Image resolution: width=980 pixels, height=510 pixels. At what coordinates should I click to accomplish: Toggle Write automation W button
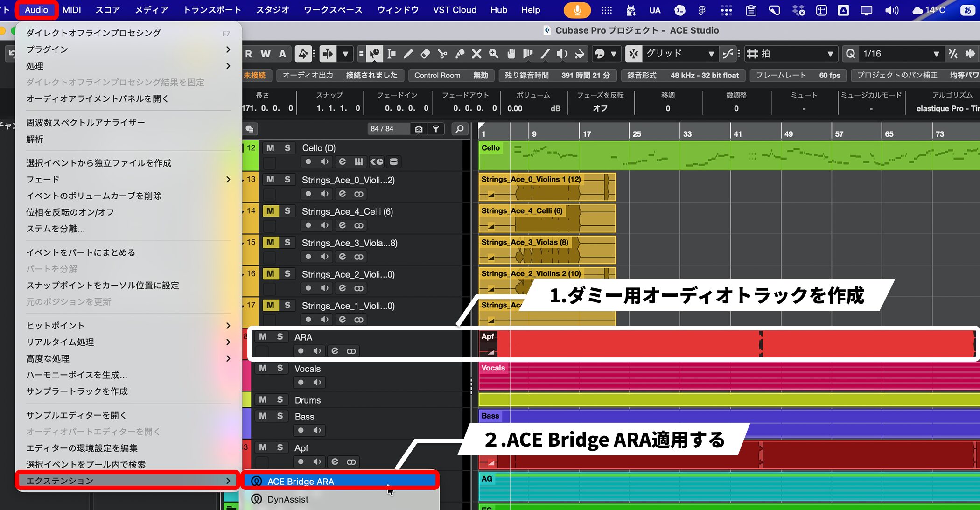click(266, 54)
